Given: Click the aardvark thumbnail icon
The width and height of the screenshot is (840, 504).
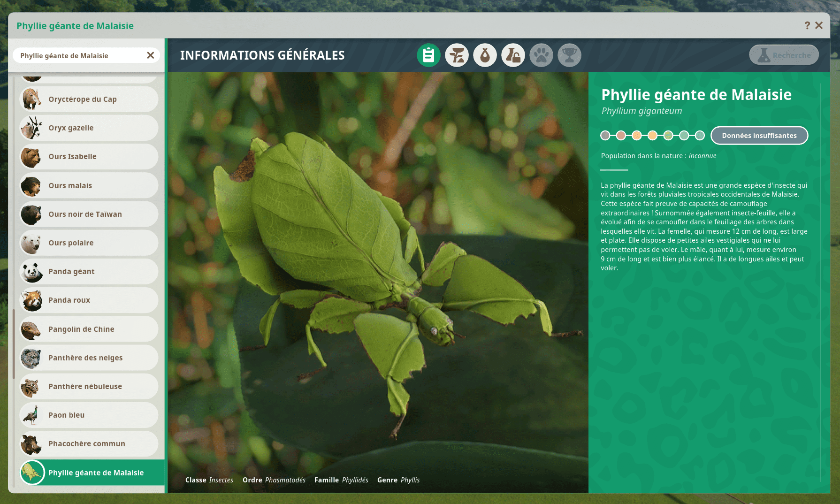Looking at the screenshot, I should tap(31, 99).
